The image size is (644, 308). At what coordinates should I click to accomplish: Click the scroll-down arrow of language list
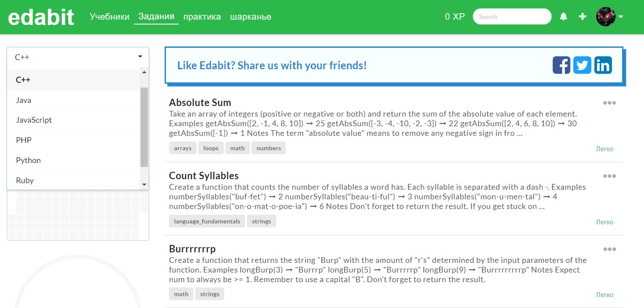[144, 185]
